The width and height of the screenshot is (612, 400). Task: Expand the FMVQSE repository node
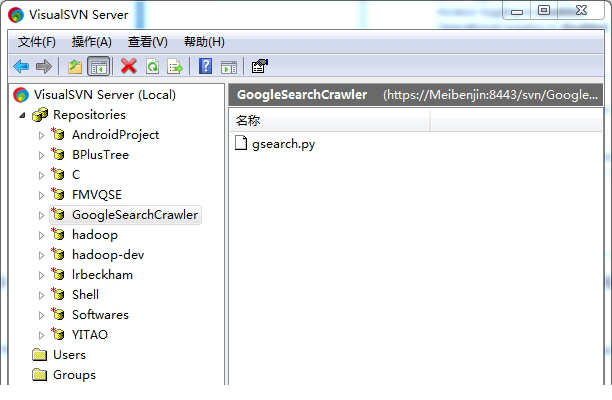41,195
